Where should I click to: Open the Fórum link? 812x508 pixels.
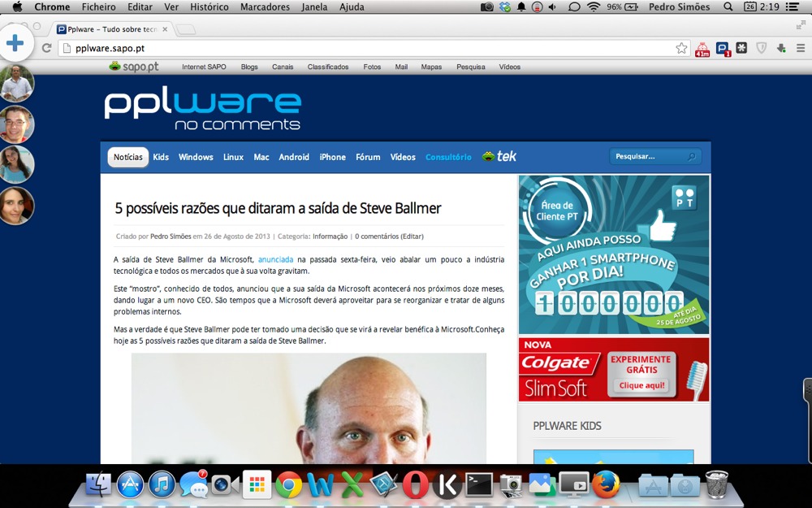pyautogui.click(x=368, y=157)
